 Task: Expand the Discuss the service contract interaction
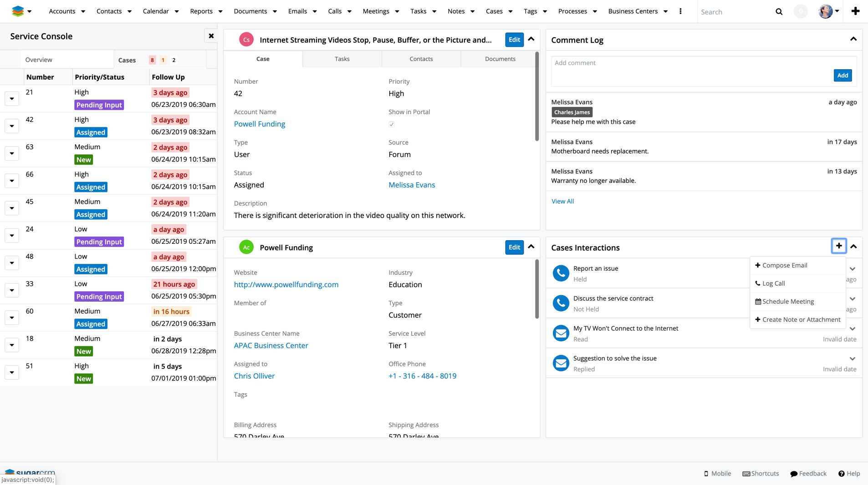tap(852, 298)
